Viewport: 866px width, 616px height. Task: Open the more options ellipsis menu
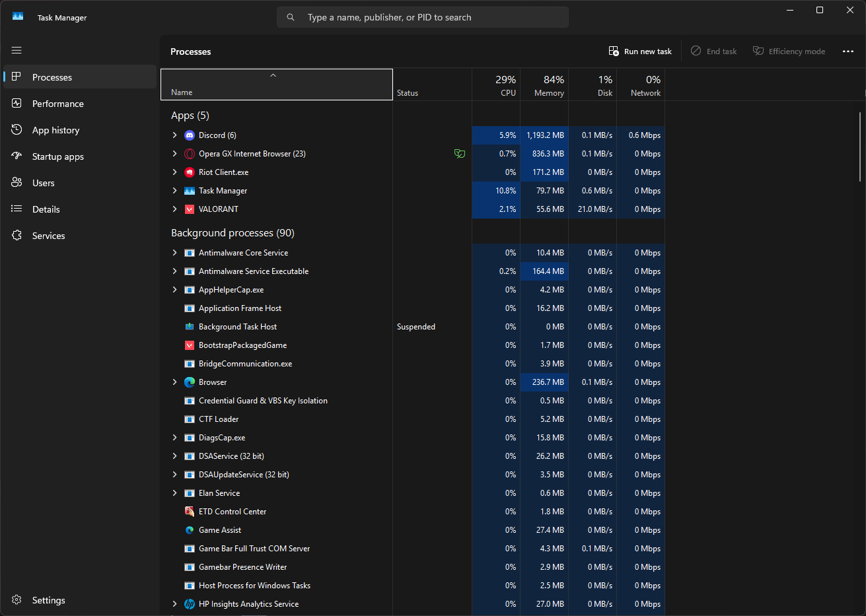pyautogui.click(x=848, y=51)
